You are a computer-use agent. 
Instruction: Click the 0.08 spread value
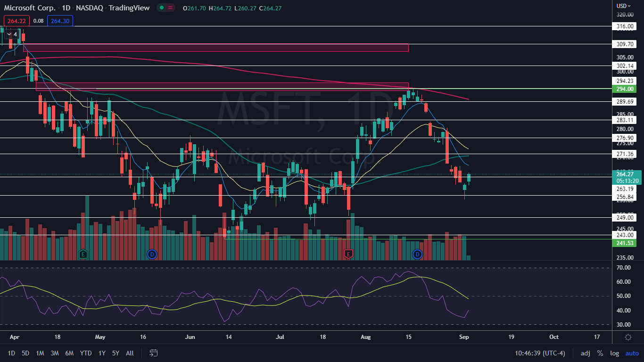click(39, 20)
